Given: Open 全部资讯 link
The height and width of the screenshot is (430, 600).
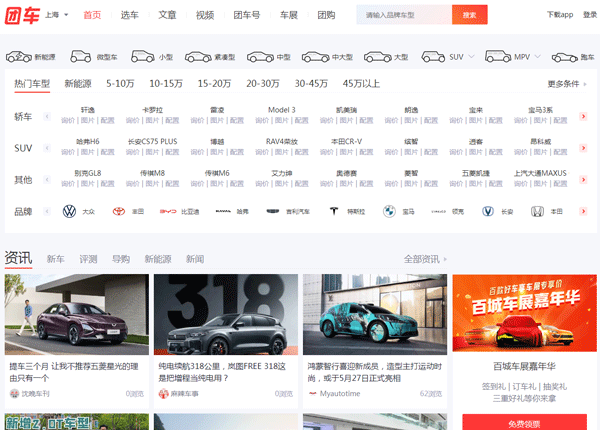Looking at the screenshot, I should (x=425, y=259).
